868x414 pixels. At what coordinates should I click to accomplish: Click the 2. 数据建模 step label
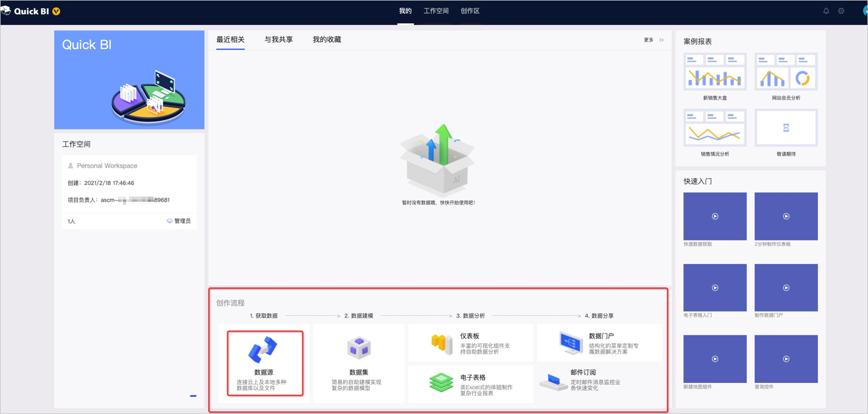click(359, 316)
